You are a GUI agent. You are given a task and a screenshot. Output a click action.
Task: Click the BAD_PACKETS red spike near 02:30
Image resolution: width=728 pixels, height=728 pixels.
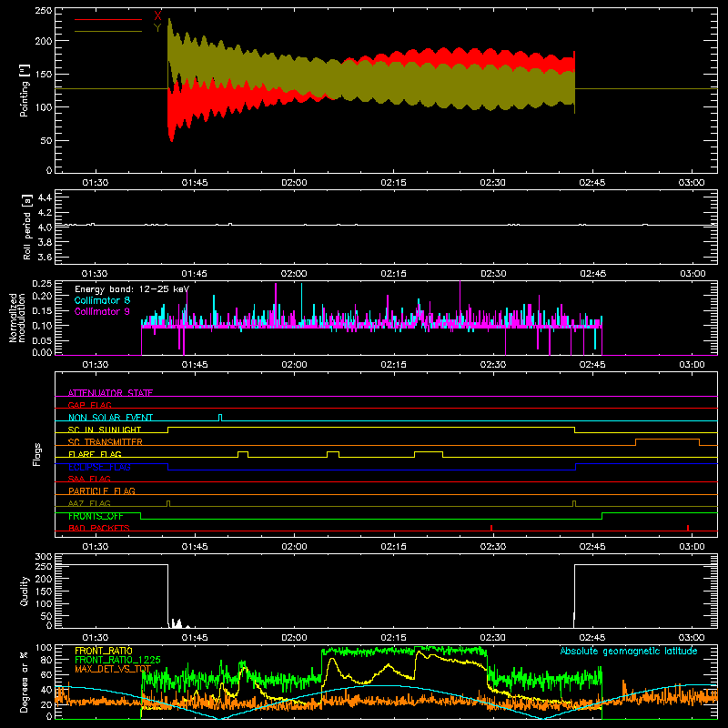tap(491, 528)
